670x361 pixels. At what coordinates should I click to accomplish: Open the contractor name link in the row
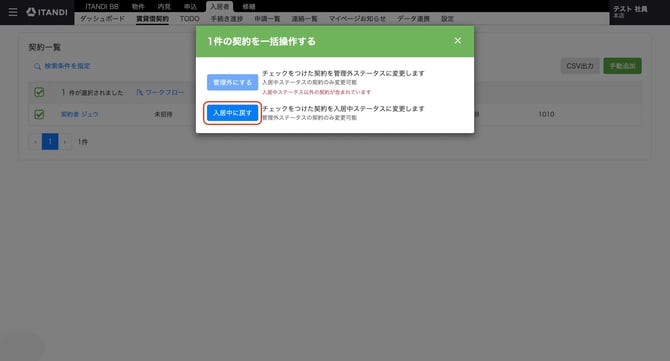pyautogui.click(x=79, y=114)
